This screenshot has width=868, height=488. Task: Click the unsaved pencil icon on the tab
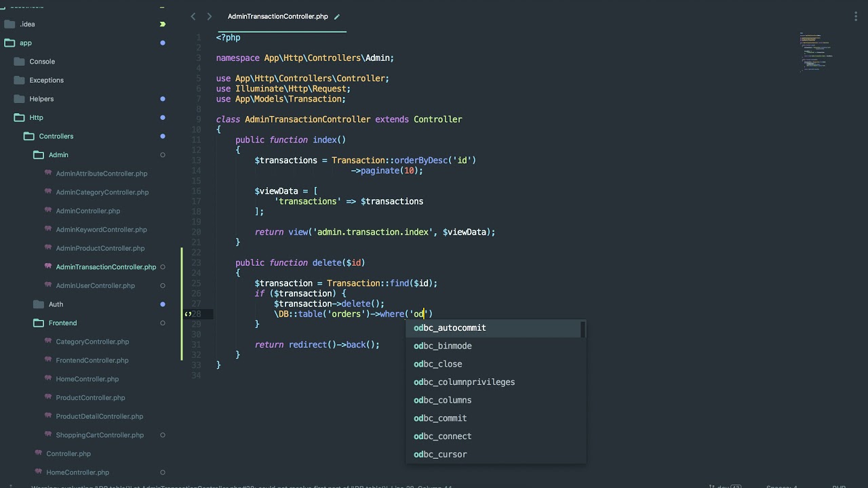tap(337, 16)
